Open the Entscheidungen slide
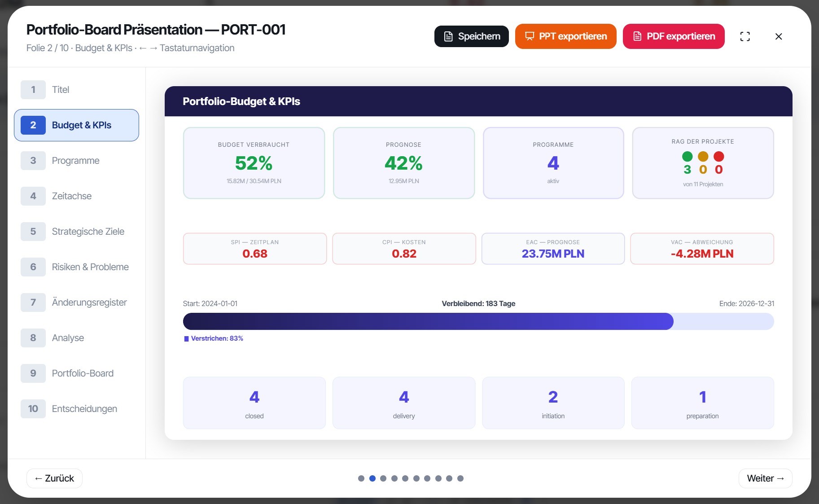 [76, 409]
